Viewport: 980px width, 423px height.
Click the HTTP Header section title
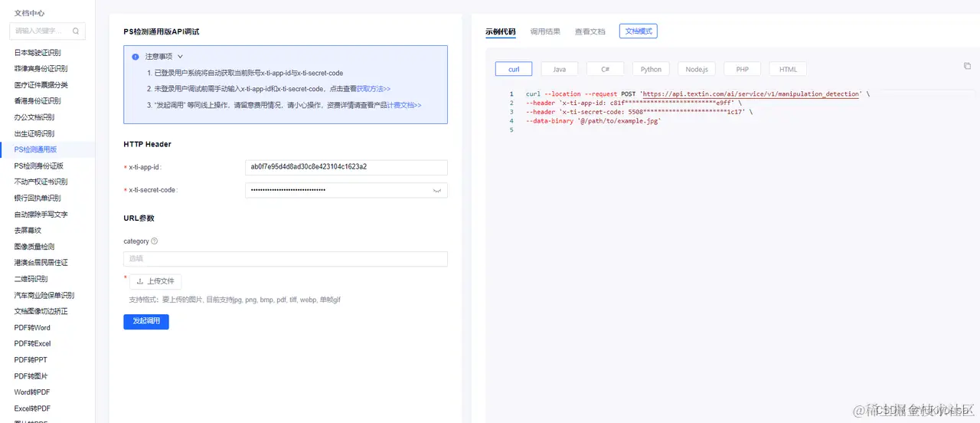coord(148,144)
